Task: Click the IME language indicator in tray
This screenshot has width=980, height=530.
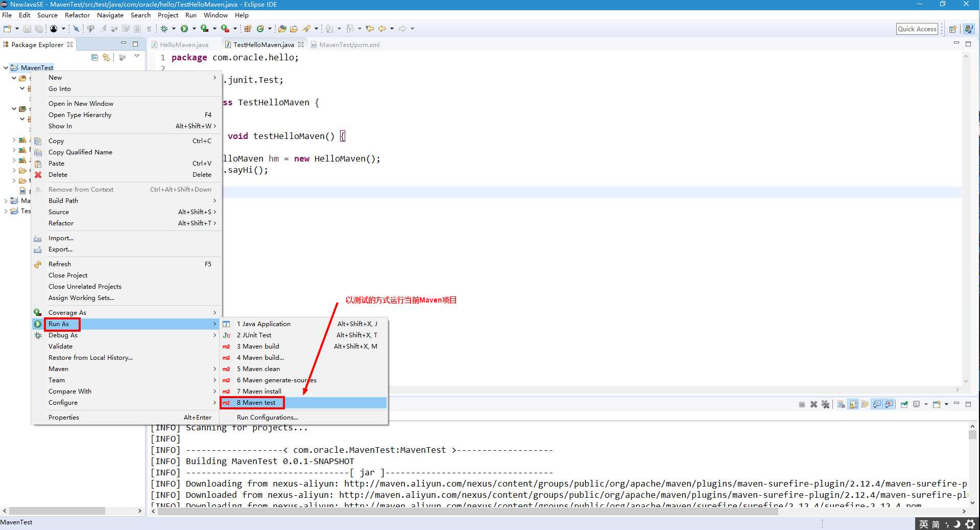Action: click(923, 524)
